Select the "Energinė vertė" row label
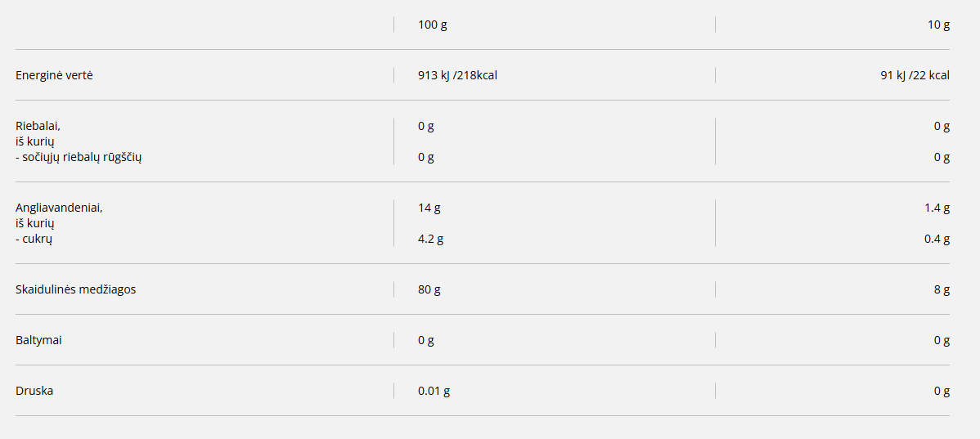The image size is (980, 439). (54, 75)
